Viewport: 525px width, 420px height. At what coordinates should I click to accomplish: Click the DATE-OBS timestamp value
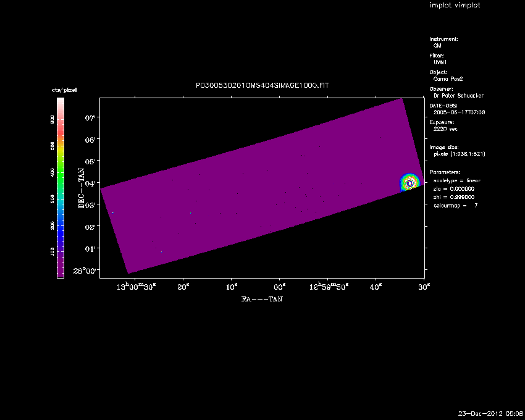click(x=459, y=112)
